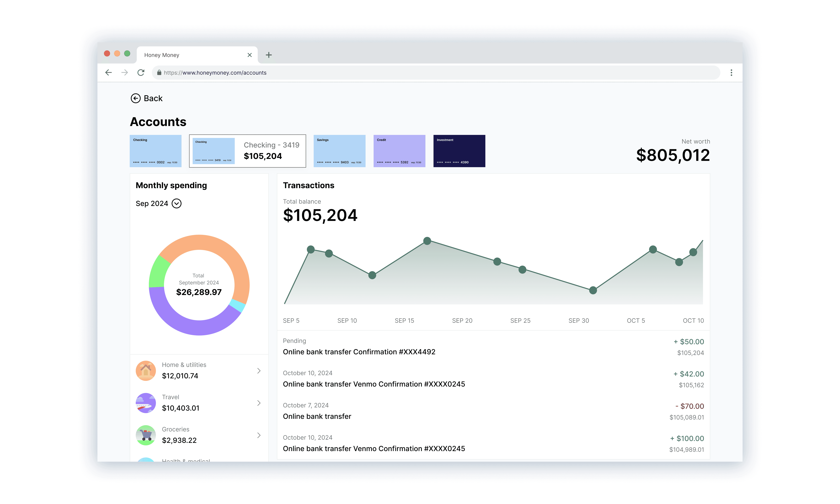The width and height of the screenshot is (840, 504).
Task: Open October 7 Online bank transfer row
Action: pos(493,411)
